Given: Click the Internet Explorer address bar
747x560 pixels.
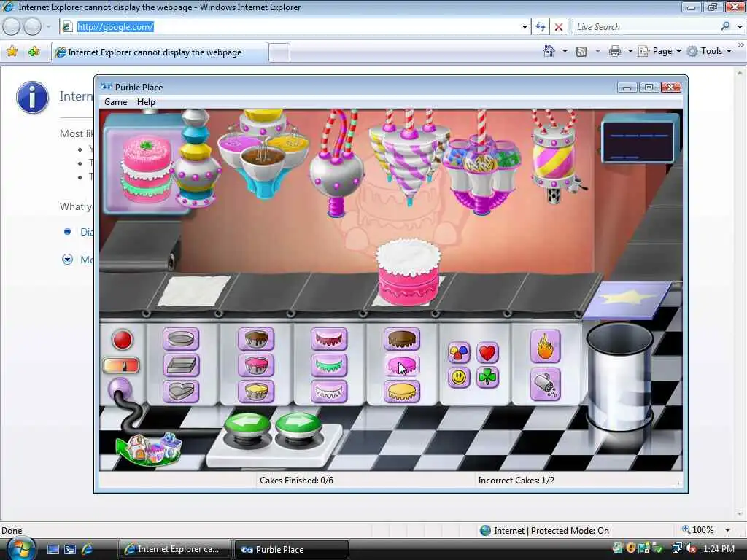Looking at the screenshot, I should 295,27.
